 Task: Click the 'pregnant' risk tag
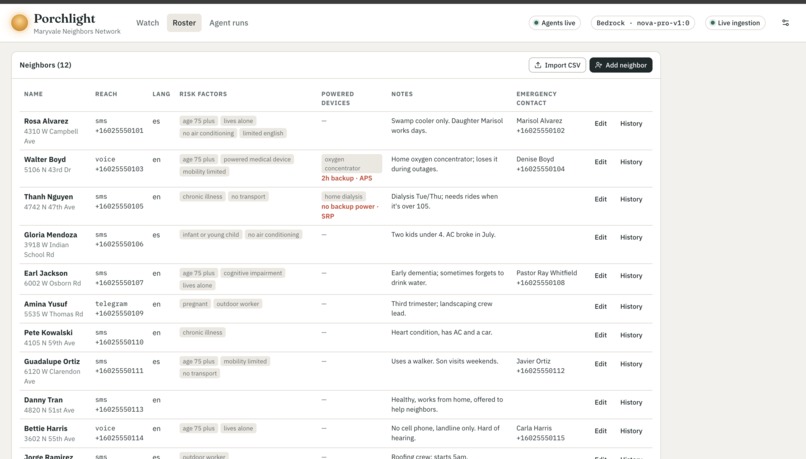coord(195,304)
